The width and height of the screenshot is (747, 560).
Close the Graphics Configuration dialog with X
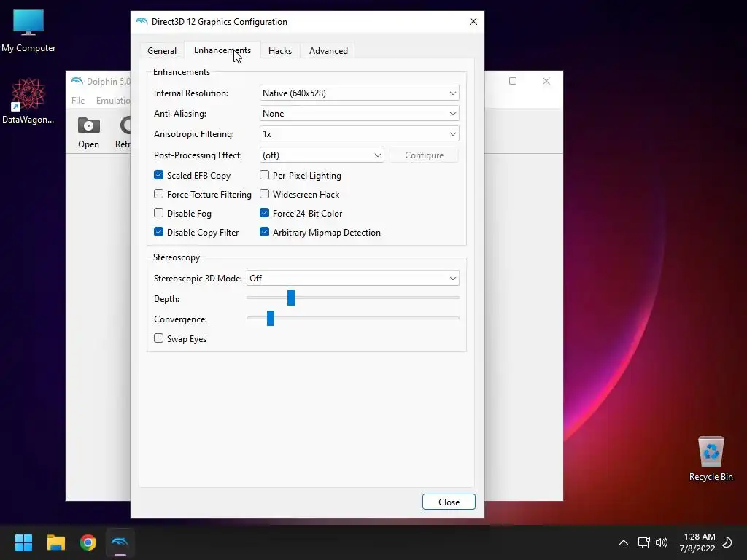[473, 21]
